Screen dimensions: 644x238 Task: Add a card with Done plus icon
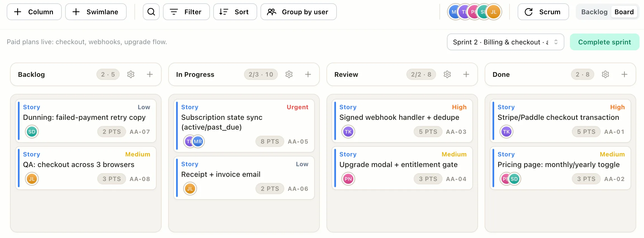(x=624, y=74)
